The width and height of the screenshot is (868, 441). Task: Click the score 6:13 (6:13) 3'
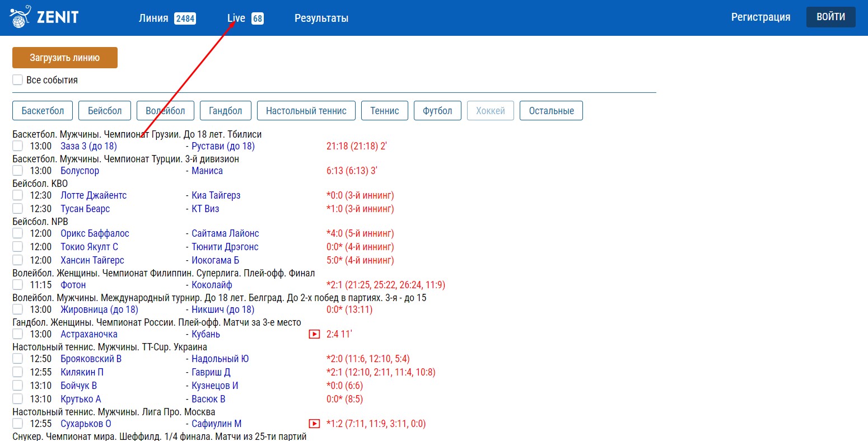(x=352, y=171)
